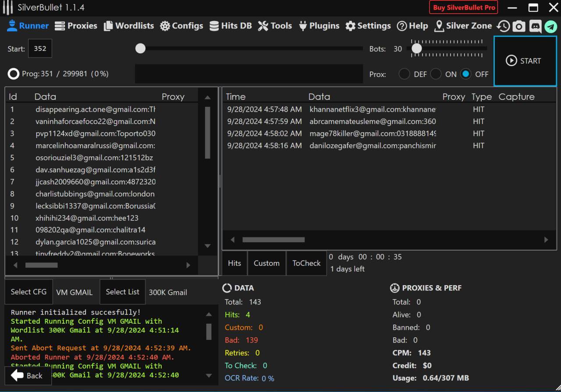
Task: Click the Telegram paper plane icon
Action: pyautogui.click(x=550, y=26)
